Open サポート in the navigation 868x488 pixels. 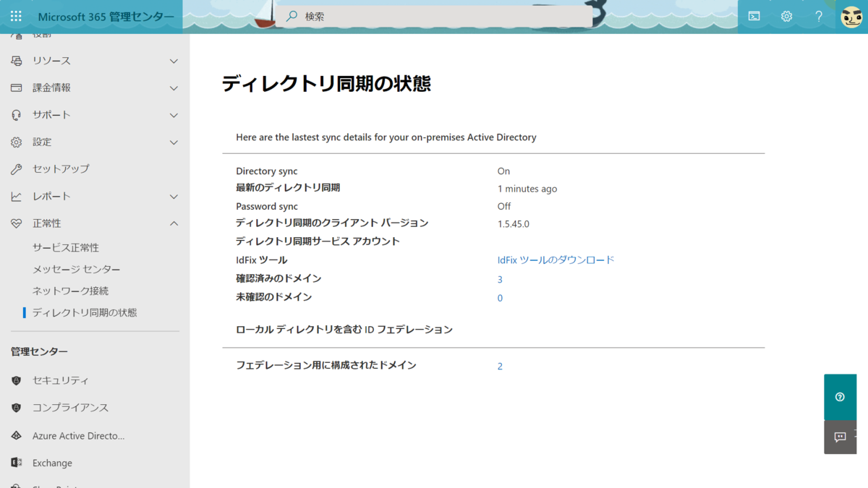(x=51, y=115)
